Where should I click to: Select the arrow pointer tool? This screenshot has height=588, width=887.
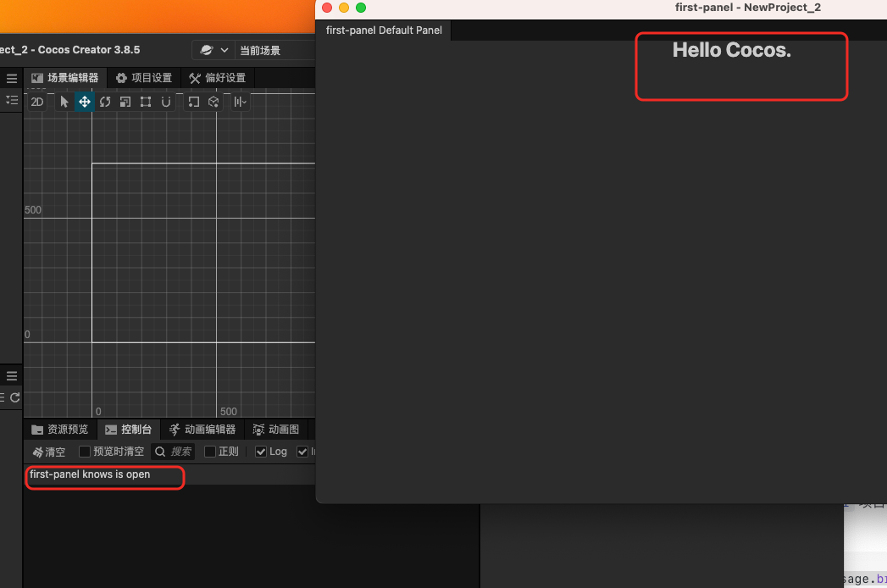pos(64,102)
